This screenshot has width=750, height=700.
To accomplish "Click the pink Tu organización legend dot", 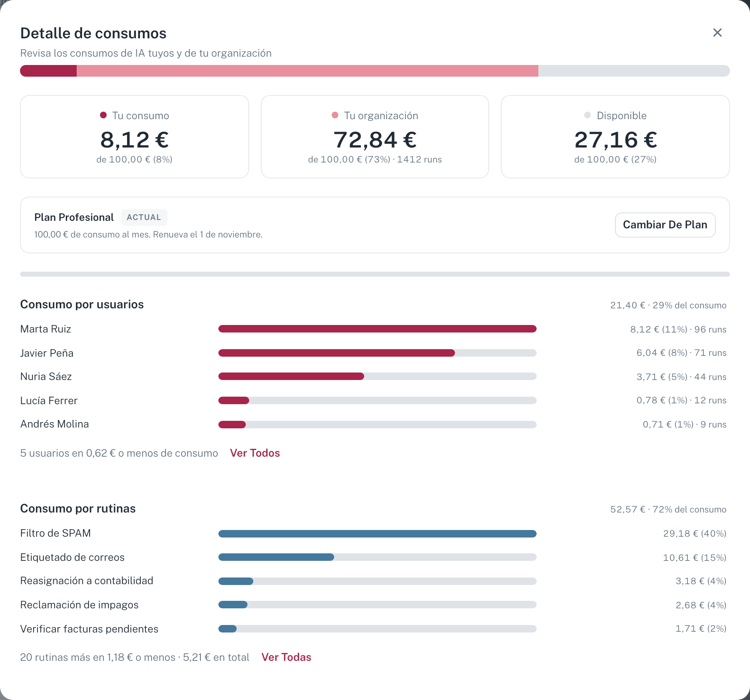I will [x=335, y=115].
